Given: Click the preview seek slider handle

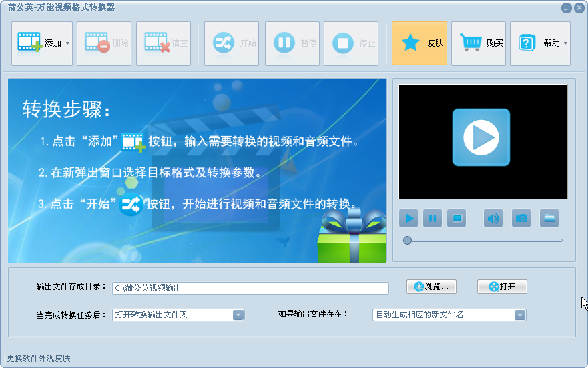Looking at the screenshot, I should click(407, 241).
